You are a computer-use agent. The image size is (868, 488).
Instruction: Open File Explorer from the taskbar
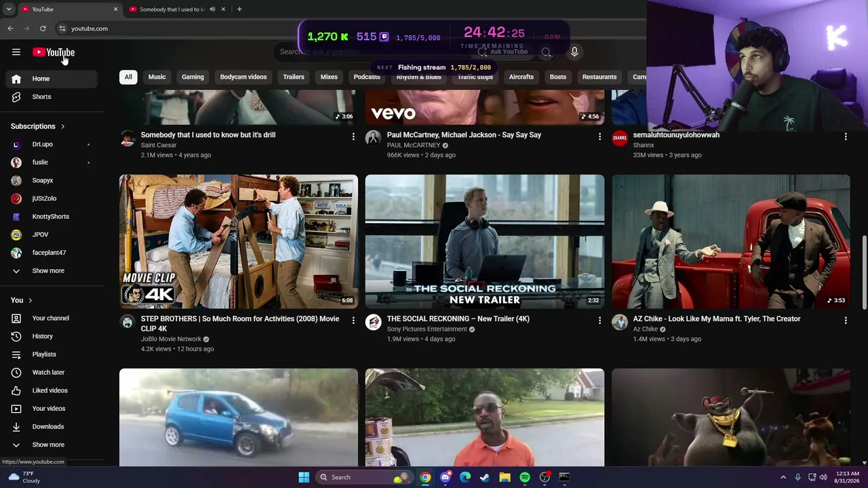[x=505, y=477]
